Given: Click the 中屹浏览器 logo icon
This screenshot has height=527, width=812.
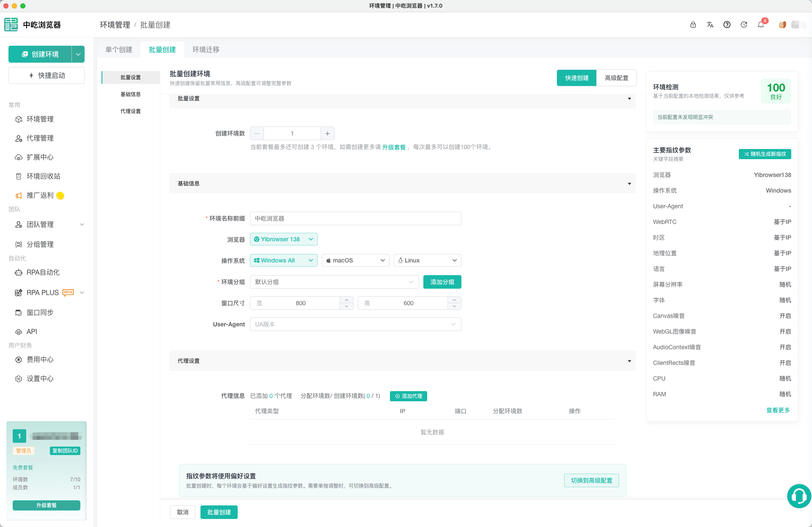Looking at the screenshot, I should tap(11, 25).
